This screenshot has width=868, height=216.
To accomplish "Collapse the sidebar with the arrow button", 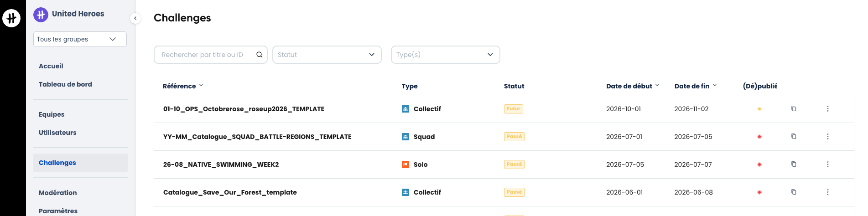I will coord(135,18).
